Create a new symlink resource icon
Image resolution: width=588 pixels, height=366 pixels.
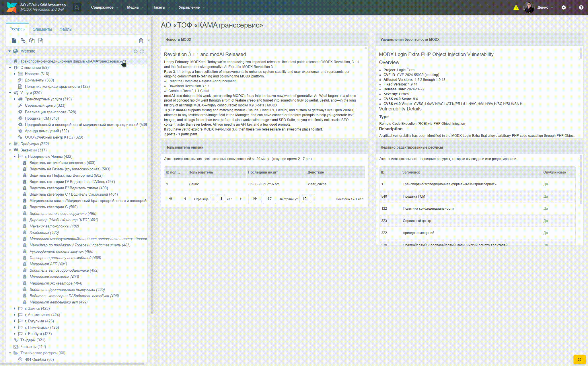pos(32,41)
